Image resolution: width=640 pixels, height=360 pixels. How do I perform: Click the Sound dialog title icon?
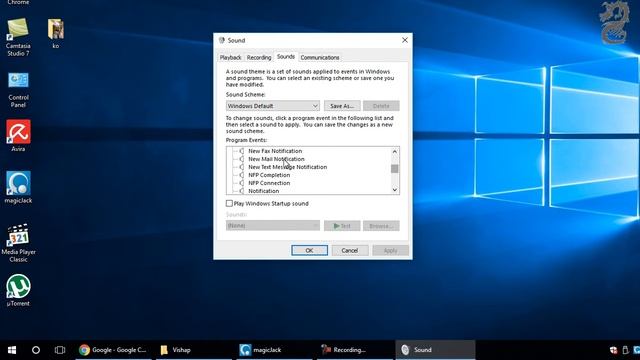tap(222, 40)
